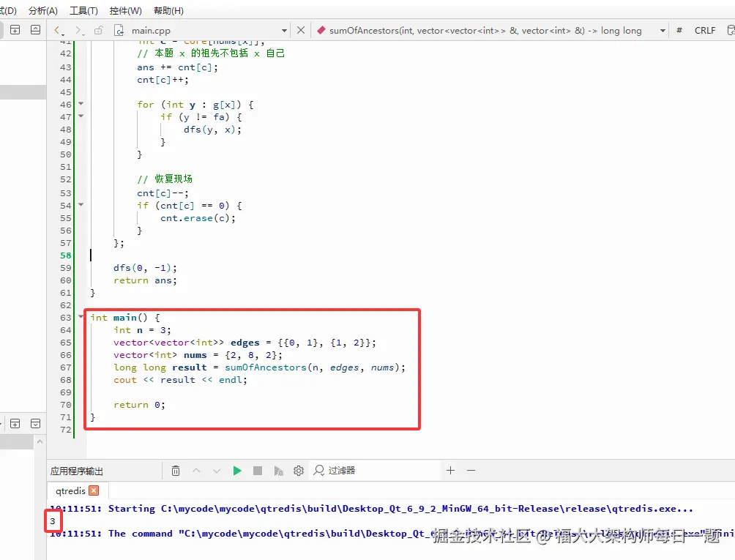Go to next output item
This screenshot has height=560, width=735.
coord(217,471)
